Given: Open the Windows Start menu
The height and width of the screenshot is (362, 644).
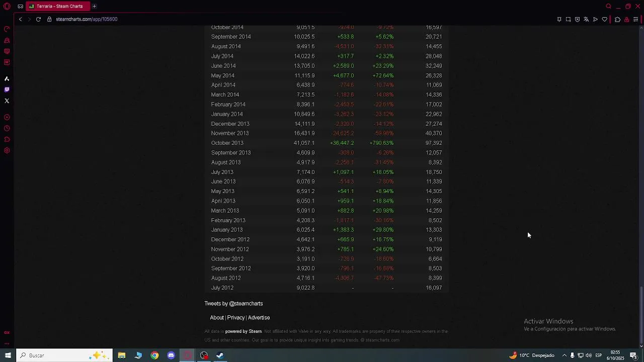Looking at the screenshot, I should pos(8,355).
